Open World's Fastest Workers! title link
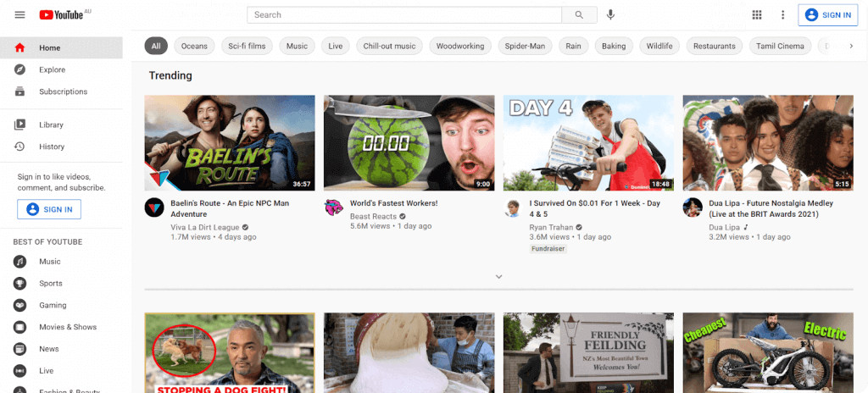The height and width of the screenshot is (393, 868). coord(393,203)
